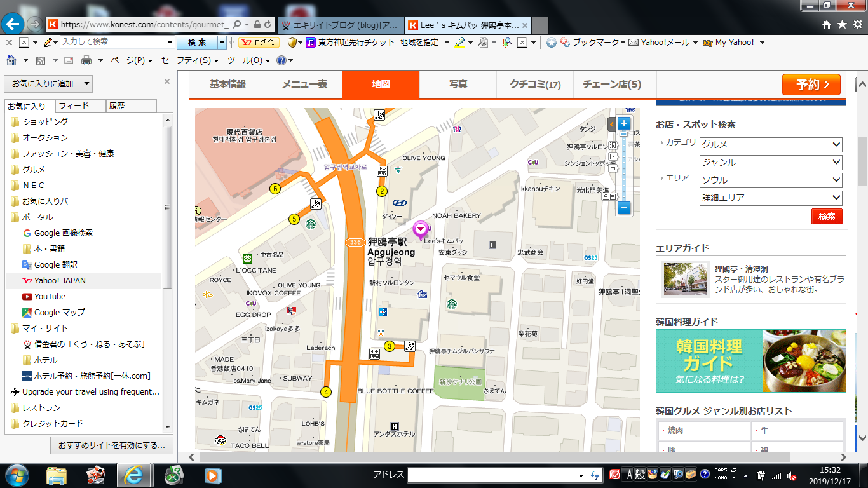Viewport: 868px width, 488px height.
Task: Open the ショッピング favorites folder
Action: point(45,121)
